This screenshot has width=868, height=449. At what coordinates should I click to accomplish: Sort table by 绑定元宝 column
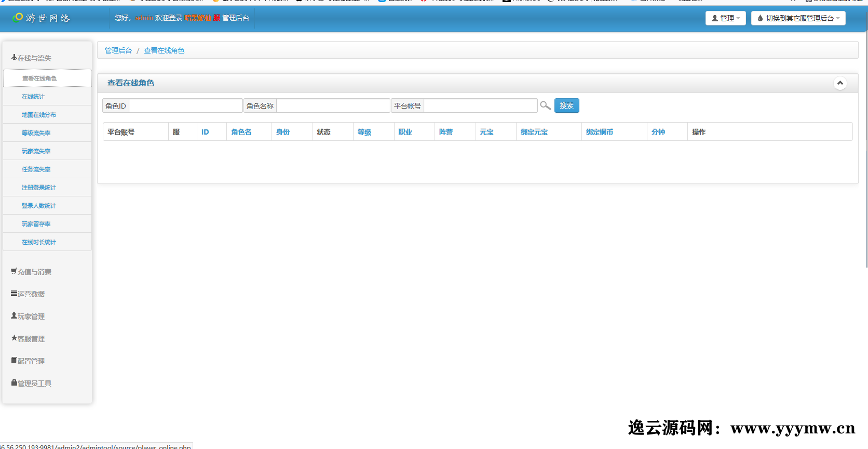pyautogui.click(x=534, y=132)
